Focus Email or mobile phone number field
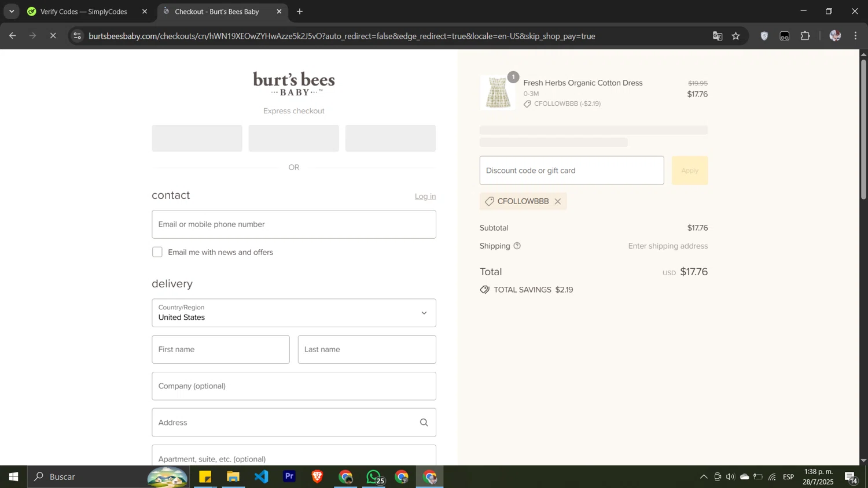Image resolution: width=868 pixels, height=488 pixels. (294, 224)
